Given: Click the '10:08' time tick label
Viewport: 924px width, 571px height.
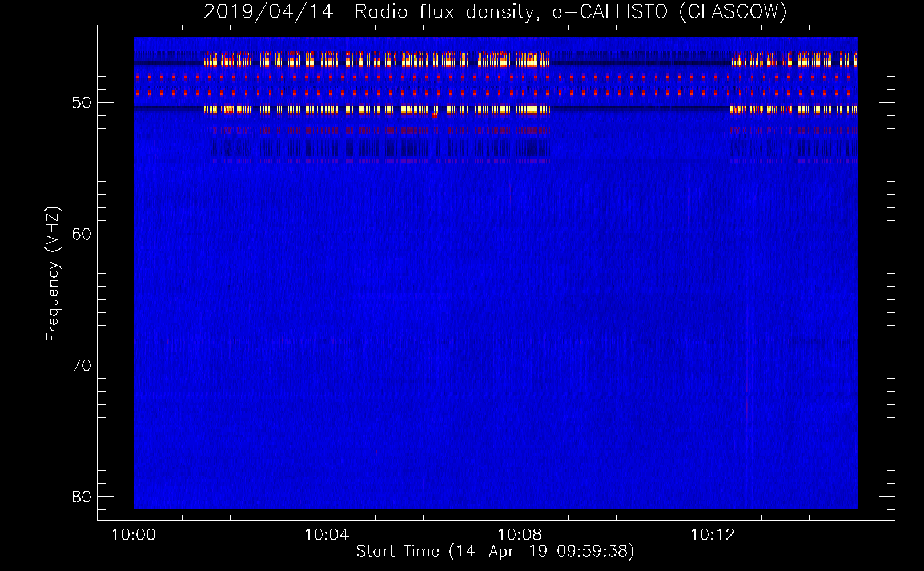Looking at the screenshot, I should tap(520, 535).
